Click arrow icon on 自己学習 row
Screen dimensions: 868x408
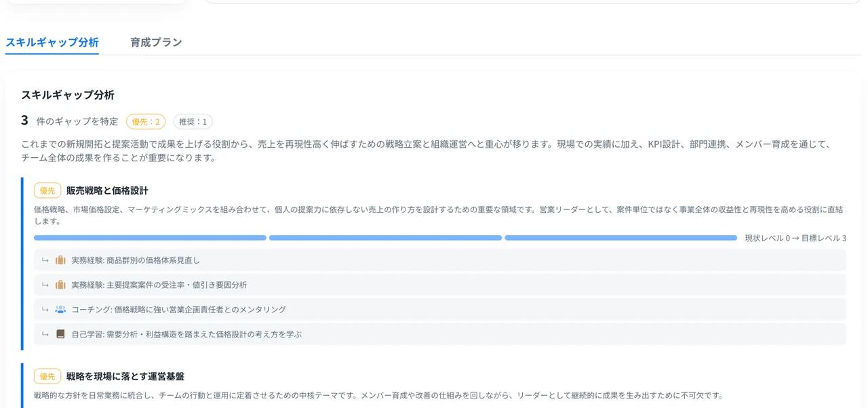pyautogui.click(x=45, y=334)
